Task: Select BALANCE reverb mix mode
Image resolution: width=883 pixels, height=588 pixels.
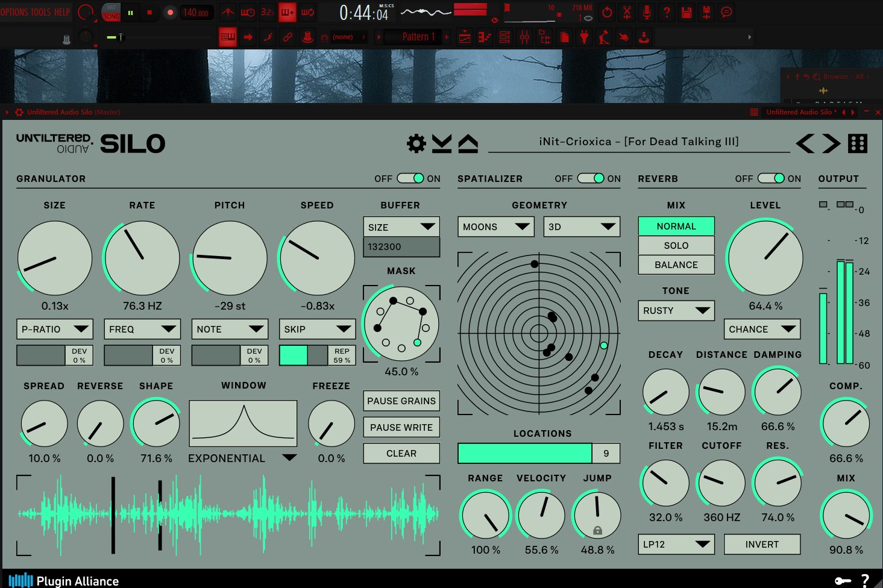Action: pyautogui.click(x=676, y=264)
